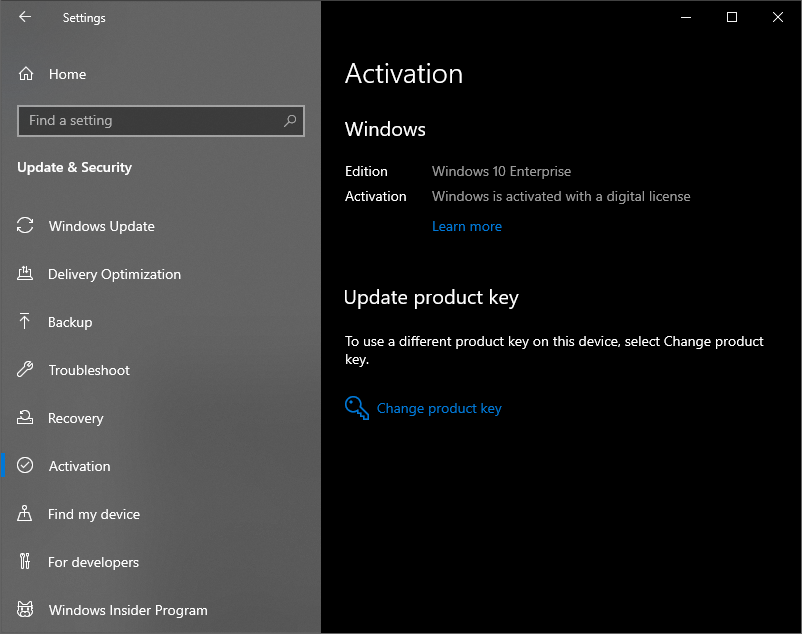Maximize the Settings window
The image size is (802, 634).
coord(732,17)
